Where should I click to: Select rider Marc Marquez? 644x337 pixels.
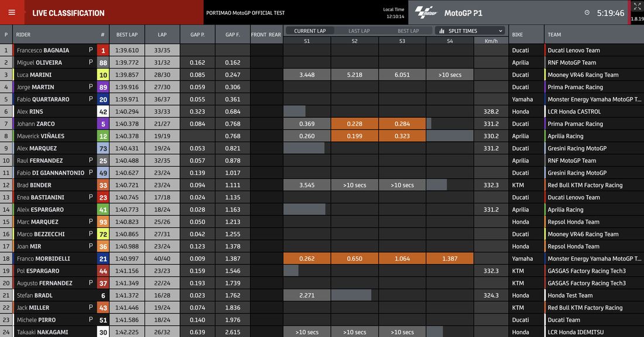pyautogui.click(x=37, y=222)
